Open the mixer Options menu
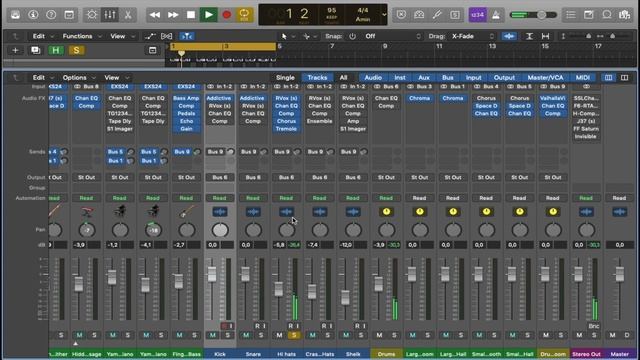Image resolution: width=640 pixels, height=360 pixels. 79,78
